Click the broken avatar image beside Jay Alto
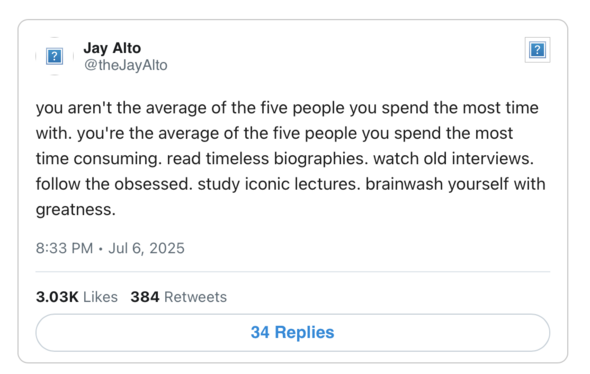Screen dimensions: 590x374 [x=55, y=56]
